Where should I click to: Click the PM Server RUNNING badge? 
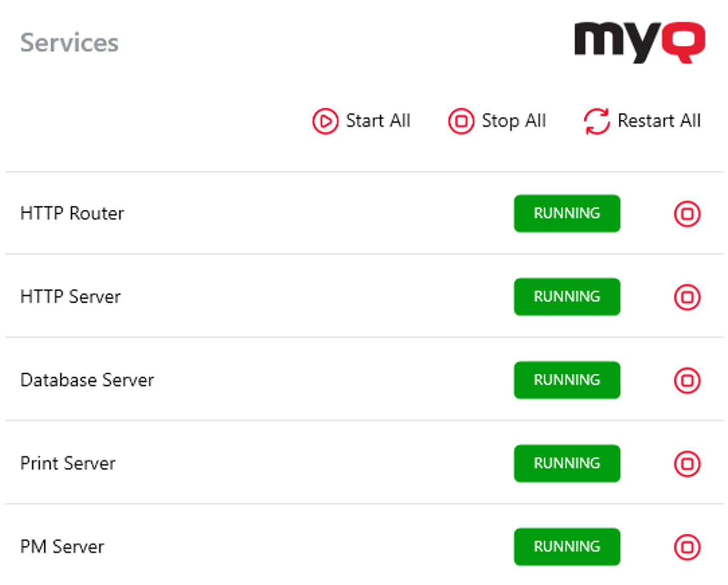tap(567, 546)
